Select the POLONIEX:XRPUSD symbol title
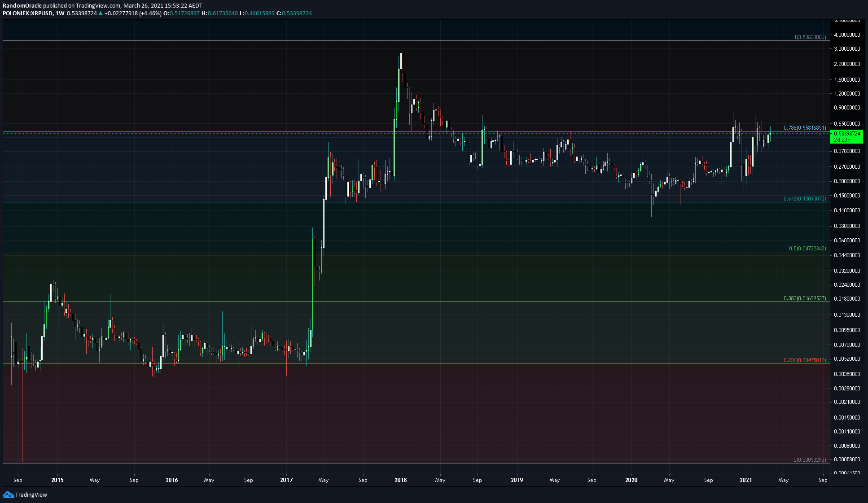 pos(27,13)
